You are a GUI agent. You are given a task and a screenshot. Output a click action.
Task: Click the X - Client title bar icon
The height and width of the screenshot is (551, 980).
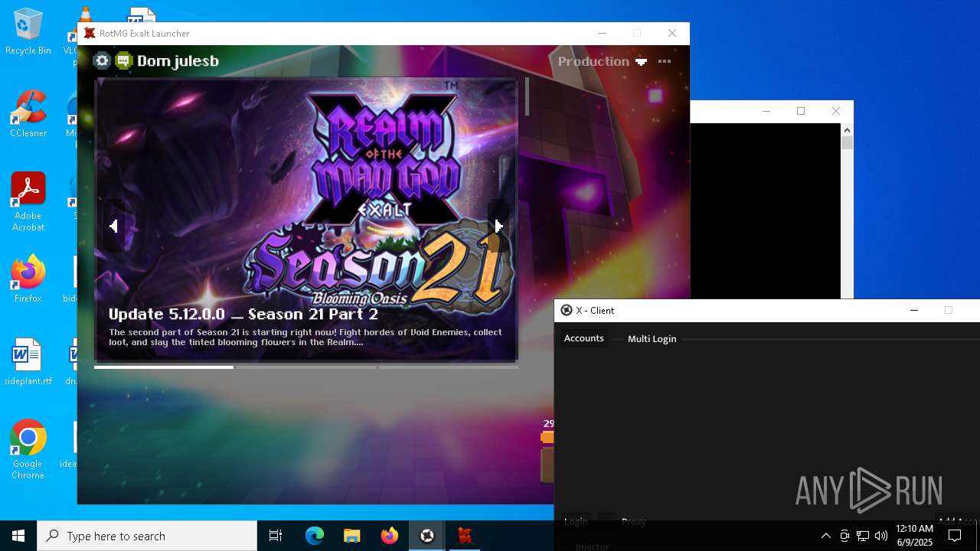click(567, 310)
